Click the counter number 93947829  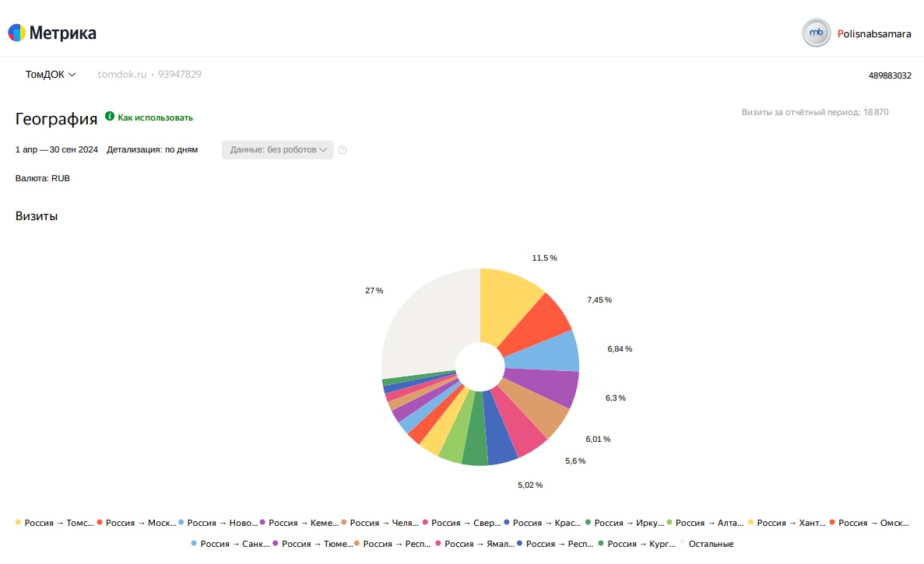(180, 74)
